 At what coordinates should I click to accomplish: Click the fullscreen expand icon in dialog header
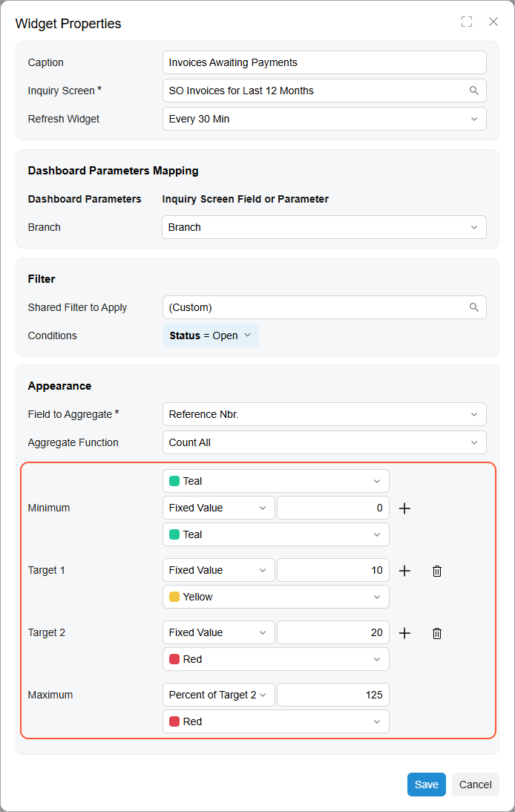(466, 22)
